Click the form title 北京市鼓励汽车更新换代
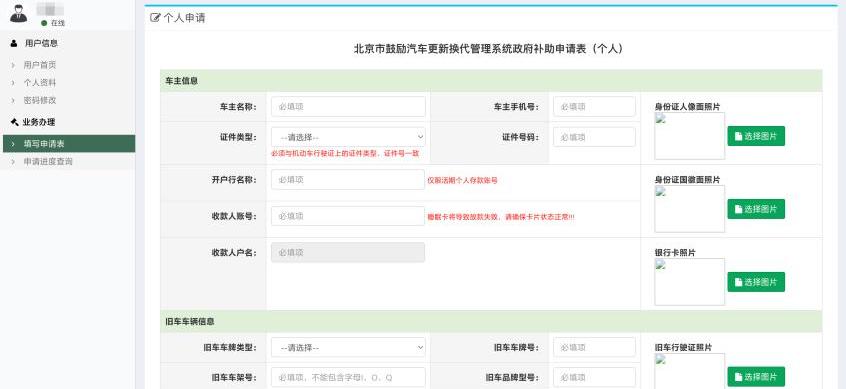Image resolution: width=846 pixels, height=389 pixels. (488, 49)
